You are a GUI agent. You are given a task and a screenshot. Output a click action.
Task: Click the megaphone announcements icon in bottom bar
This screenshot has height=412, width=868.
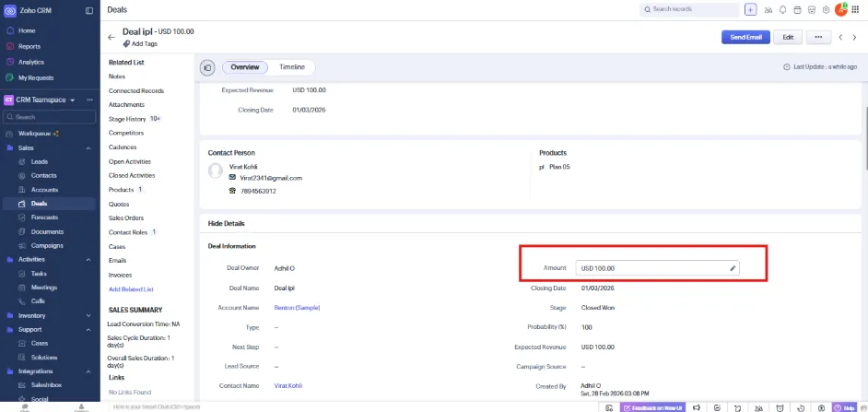[697, 407]
